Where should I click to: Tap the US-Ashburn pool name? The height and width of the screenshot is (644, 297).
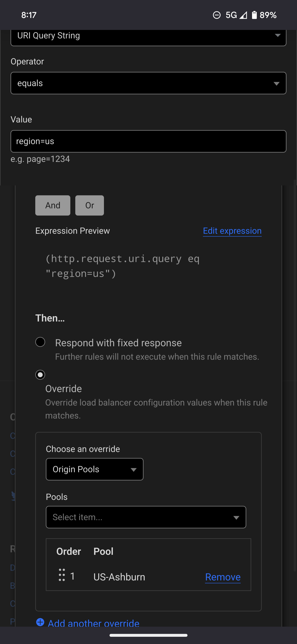119,577
